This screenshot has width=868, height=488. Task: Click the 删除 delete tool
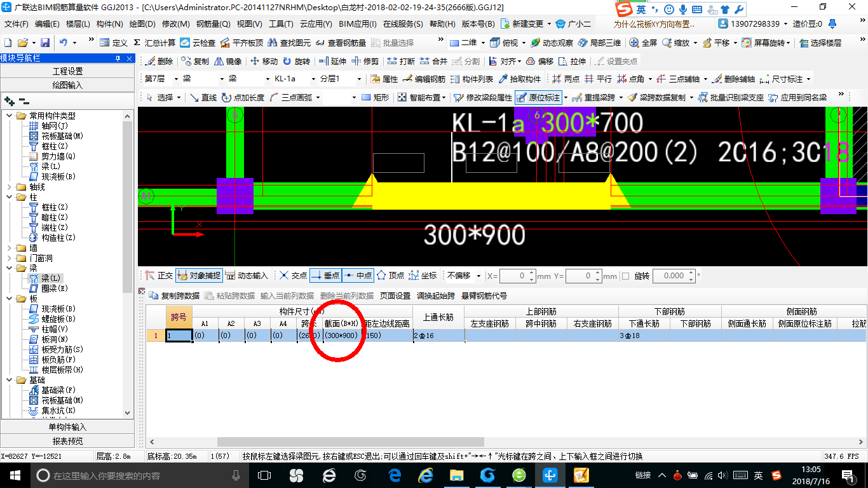pyautogui.click(x=159, y=62)
